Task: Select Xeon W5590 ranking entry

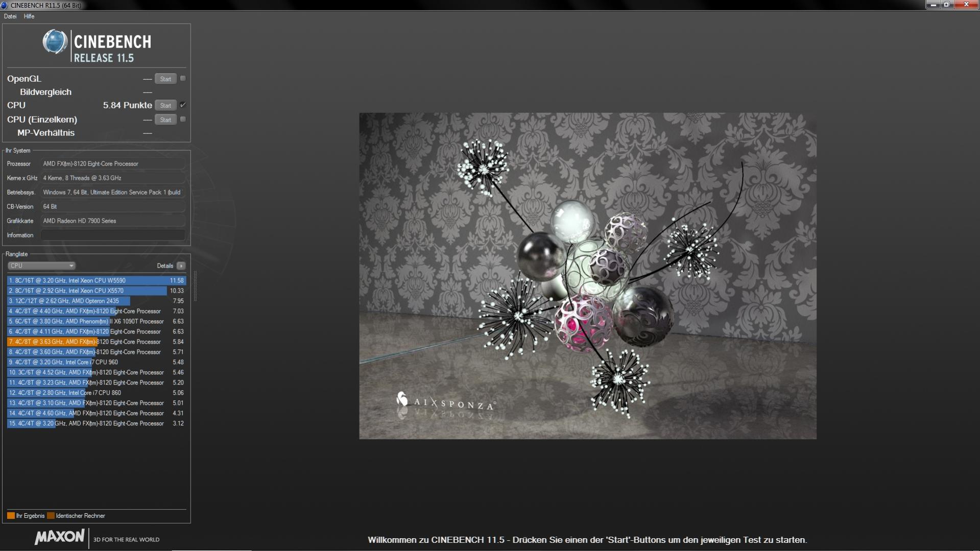Action: pos(97,280)
